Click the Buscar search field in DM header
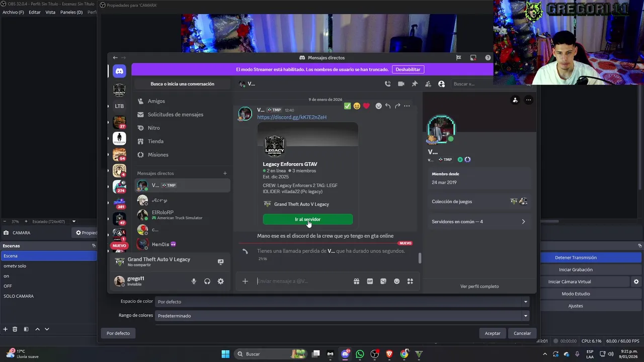 point(473,84)
